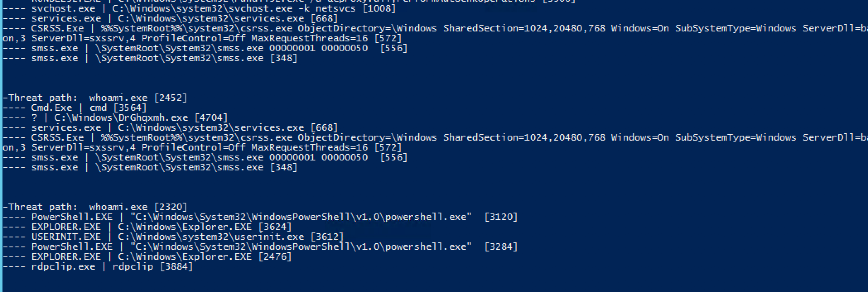This screenshot has height=292, width=868.
Task: Select the EXPLORER.EXE [3624] entry
Action: (x=147, y=227)
